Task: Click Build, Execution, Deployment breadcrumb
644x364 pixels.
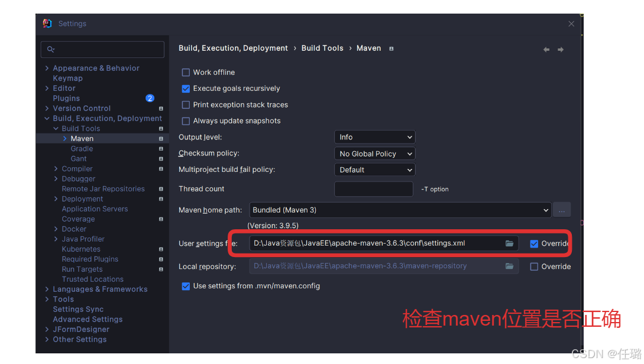Action: [233, 48]
